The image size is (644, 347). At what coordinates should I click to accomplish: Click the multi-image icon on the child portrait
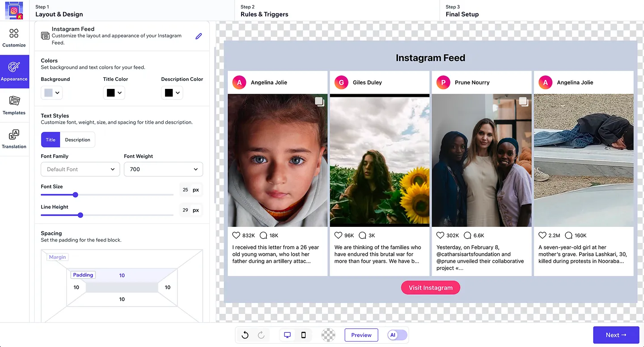tap(319, 101)
